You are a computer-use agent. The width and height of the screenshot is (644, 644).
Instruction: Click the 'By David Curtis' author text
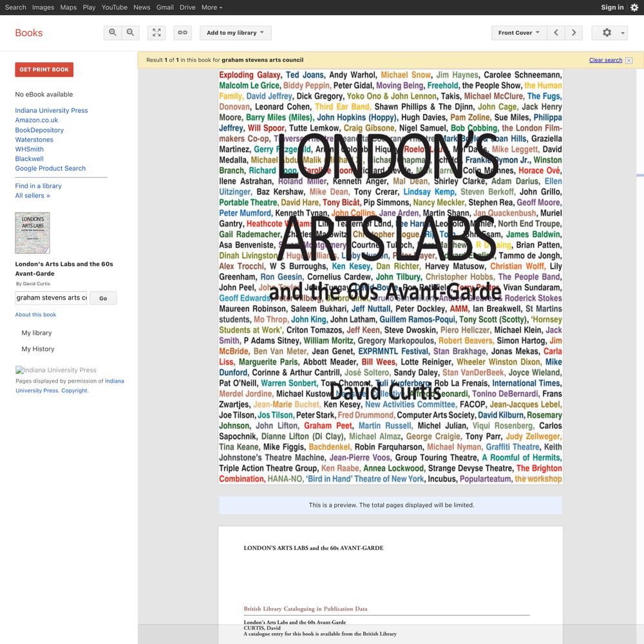(33, 284)
